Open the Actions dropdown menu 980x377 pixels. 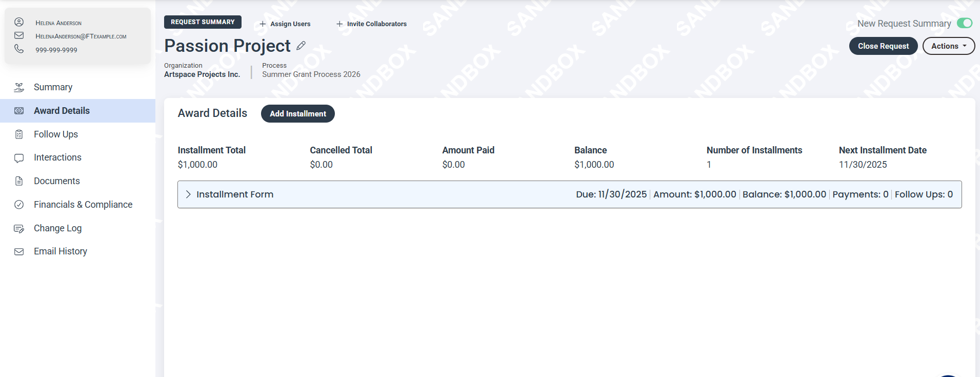(949, 46)
